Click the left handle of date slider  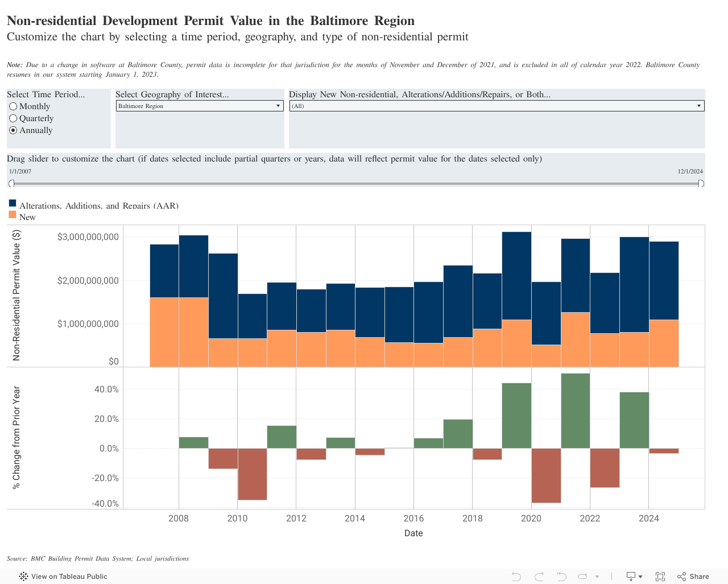[11, 184]
